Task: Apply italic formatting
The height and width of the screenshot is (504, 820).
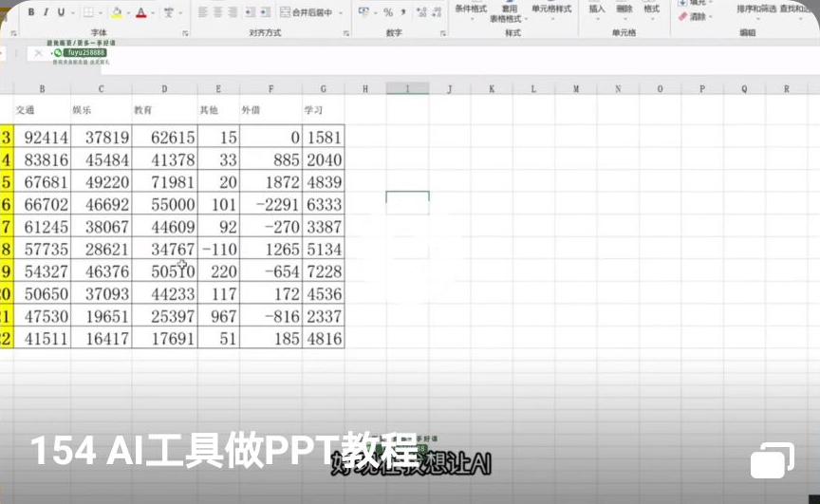Action: pyautogui.click(x=47, y=12)
